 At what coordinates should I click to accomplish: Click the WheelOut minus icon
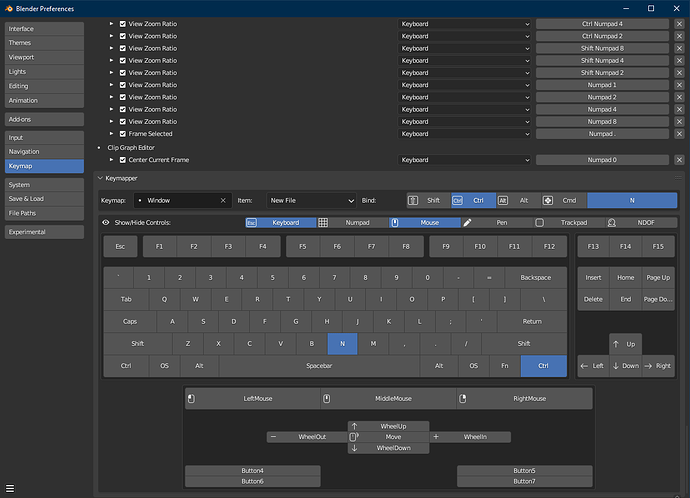coord(273,437)
